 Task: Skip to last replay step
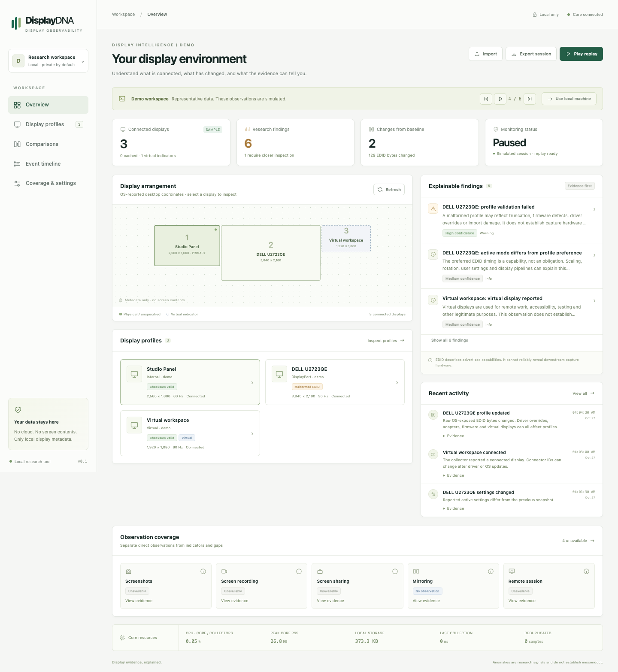point(530,99)
